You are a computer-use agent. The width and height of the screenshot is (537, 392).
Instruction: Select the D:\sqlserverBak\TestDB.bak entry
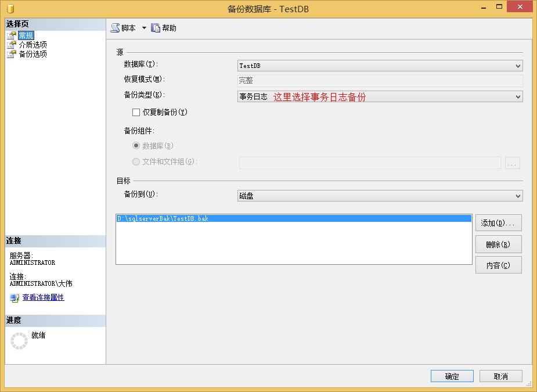click(294, 218)
